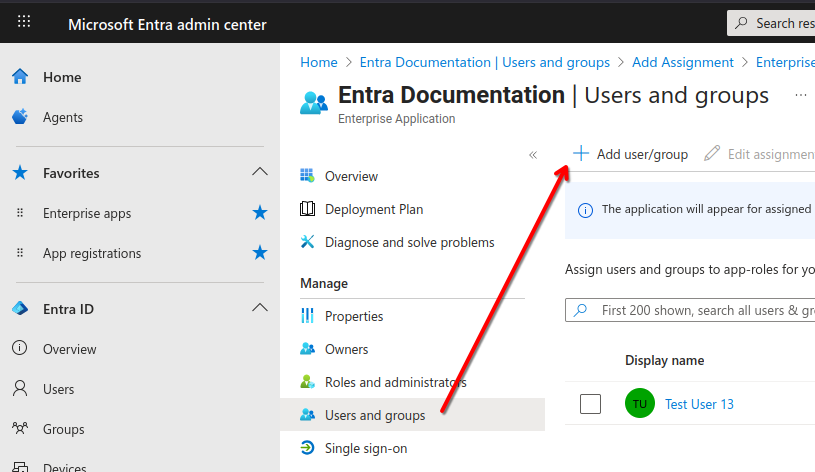Open Diagnose and solve problems
This screenshot has height=472, width=815.
pos(410,242)
